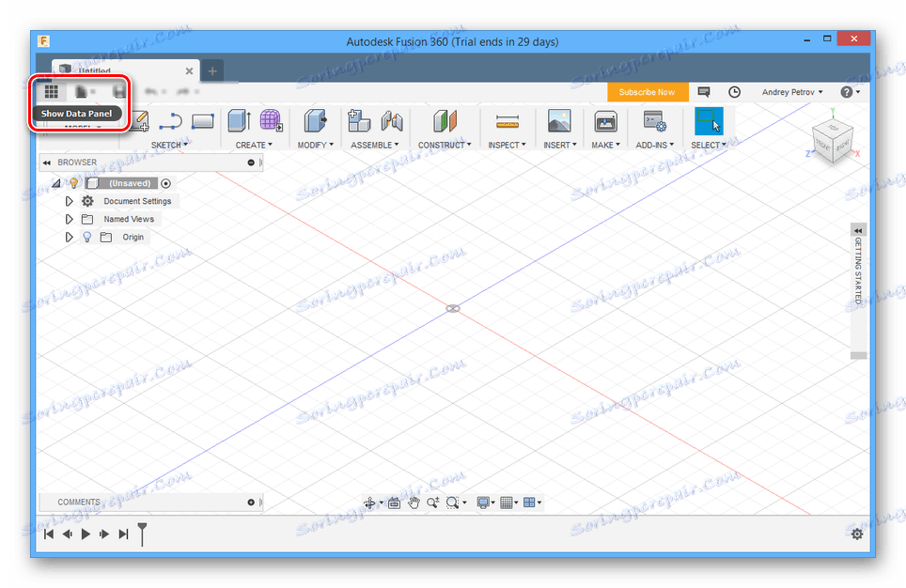Close the Untitled document tab

[x=189, y=71]
